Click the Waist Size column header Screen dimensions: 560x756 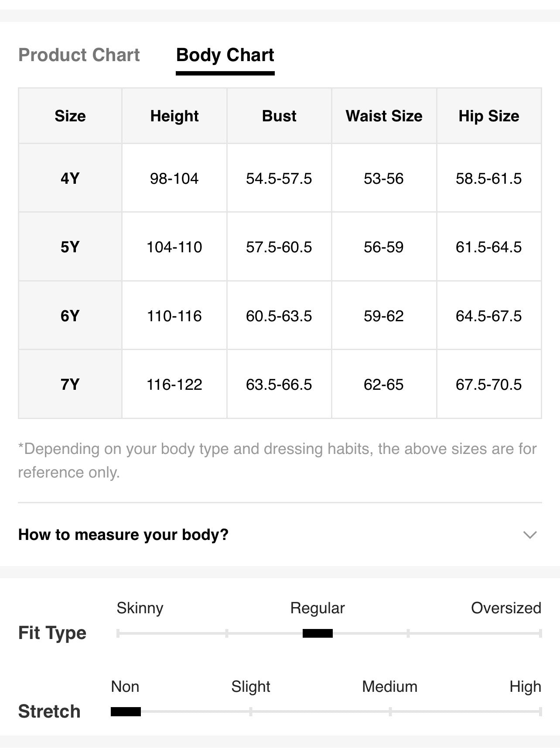pos(384,116)
